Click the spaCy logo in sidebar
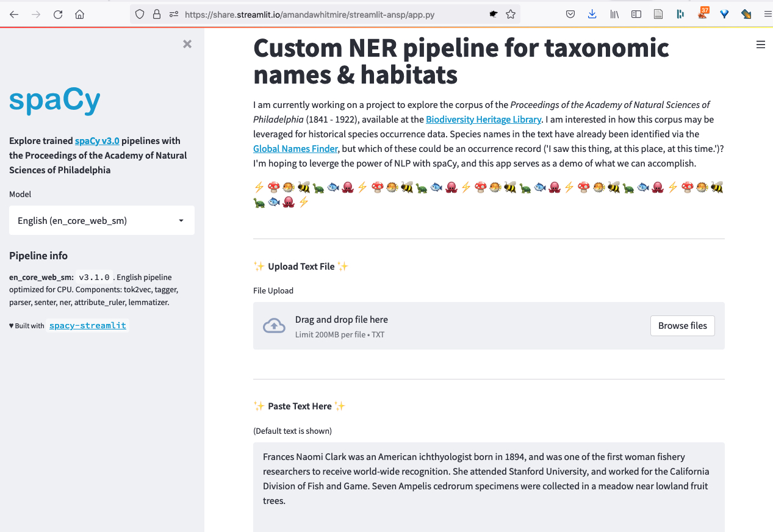 [55, 101]
